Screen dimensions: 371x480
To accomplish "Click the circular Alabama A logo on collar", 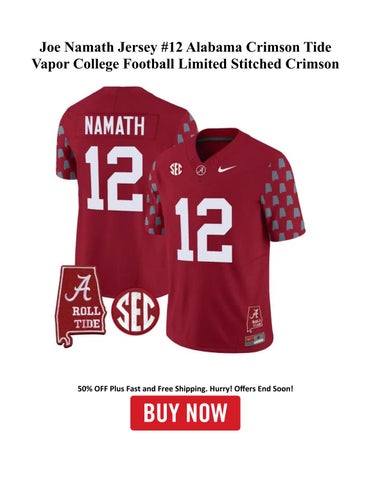I will (201, 170).
